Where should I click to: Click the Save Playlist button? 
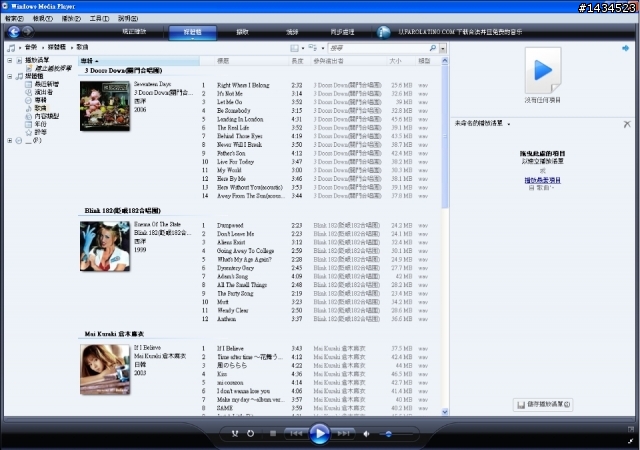pos(543,404)
